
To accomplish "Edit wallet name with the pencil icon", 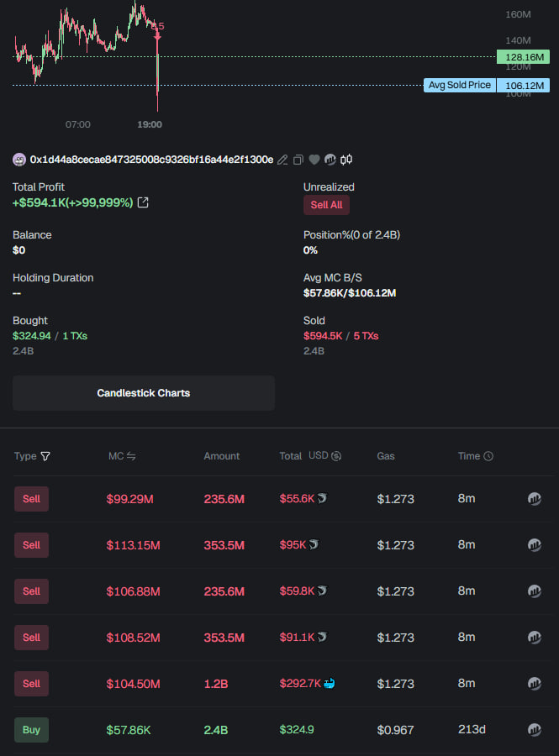I will click(x=282, y=160).
